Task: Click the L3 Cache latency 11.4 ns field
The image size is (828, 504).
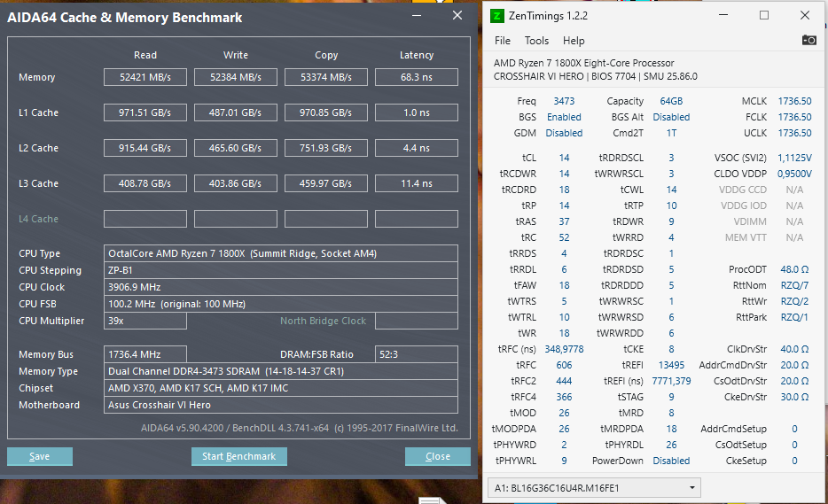Action: coord(417,183)
